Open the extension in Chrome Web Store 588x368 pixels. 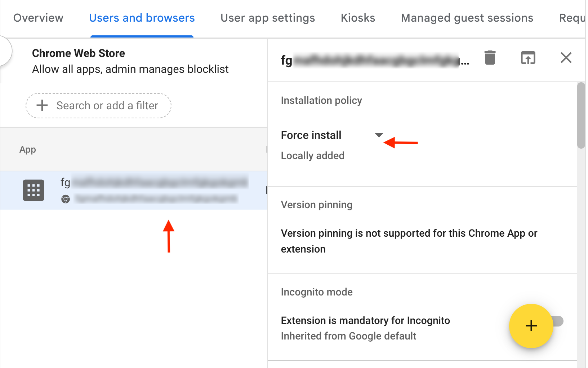coord(528,57)
